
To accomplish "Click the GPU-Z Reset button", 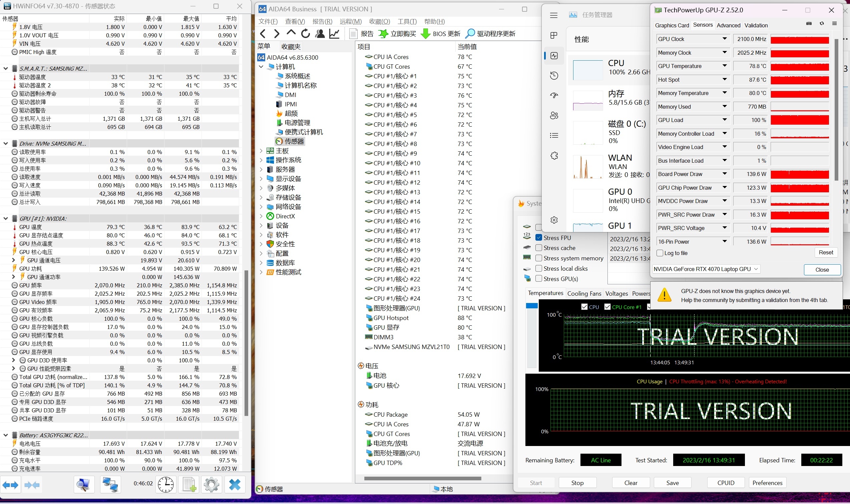I will click(826, 252).
